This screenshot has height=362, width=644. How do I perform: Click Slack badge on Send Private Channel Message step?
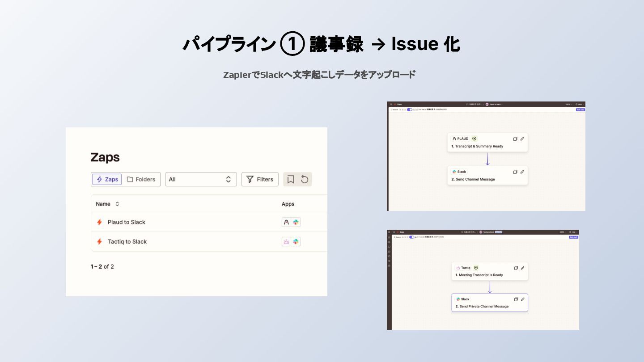tap(463, 299)
